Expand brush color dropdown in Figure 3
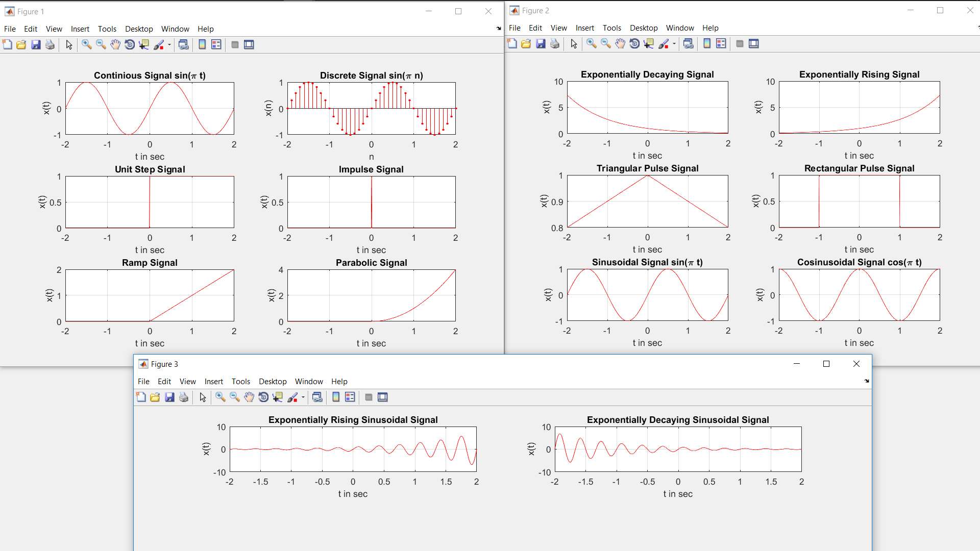Screen dimensions: 980x551 coord(303,397)
